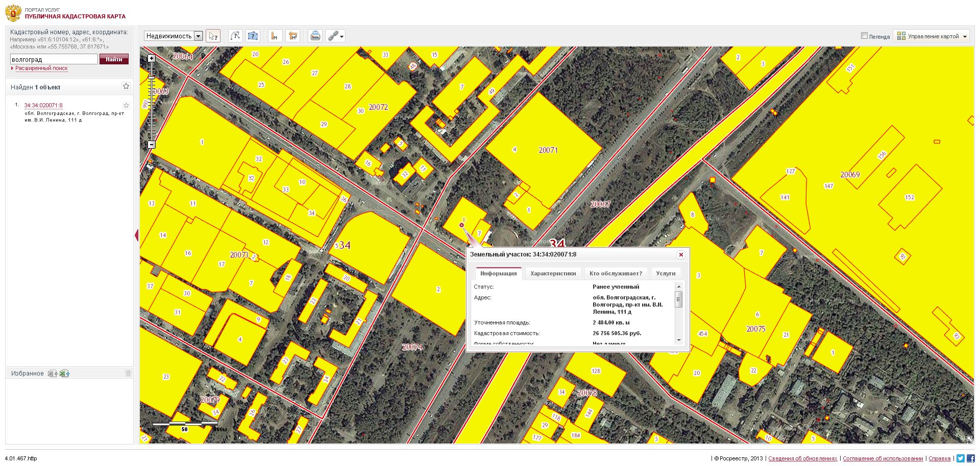Open the Недвижимость dropdown
The image size is (980, 466).
198,36
